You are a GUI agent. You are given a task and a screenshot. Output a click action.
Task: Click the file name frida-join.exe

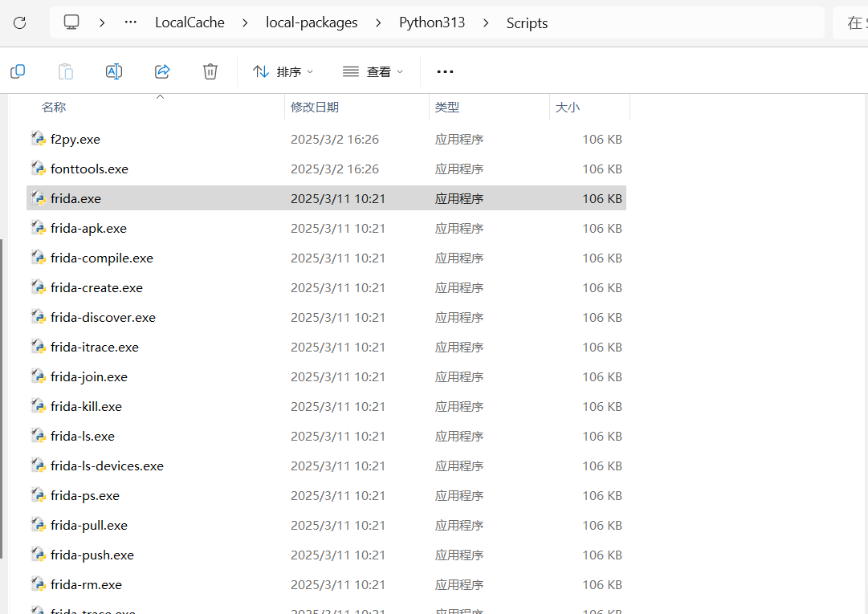(89, 376)
